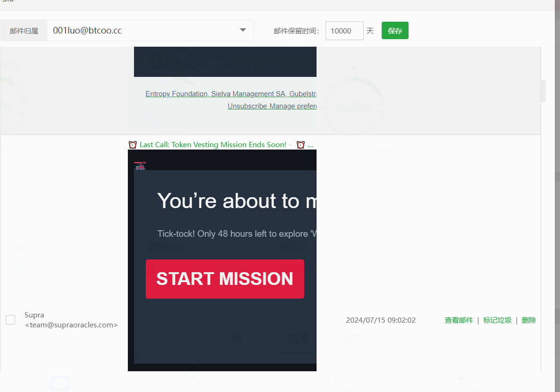
Task: Click the timestamp 2024/07/15 09:02:02
Action: tap(381, 320)
